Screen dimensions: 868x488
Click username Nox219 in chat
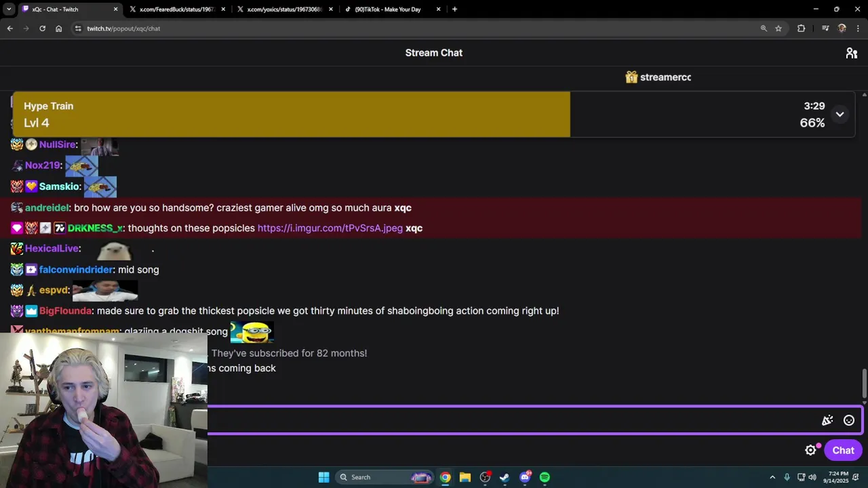tap(43, 165)
